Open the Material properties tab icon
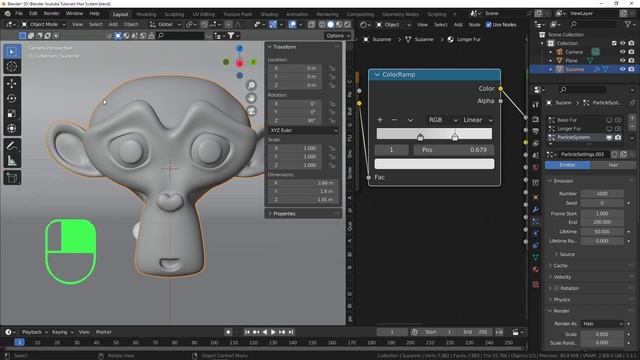 pyautogui.click(x=536, y=269)
